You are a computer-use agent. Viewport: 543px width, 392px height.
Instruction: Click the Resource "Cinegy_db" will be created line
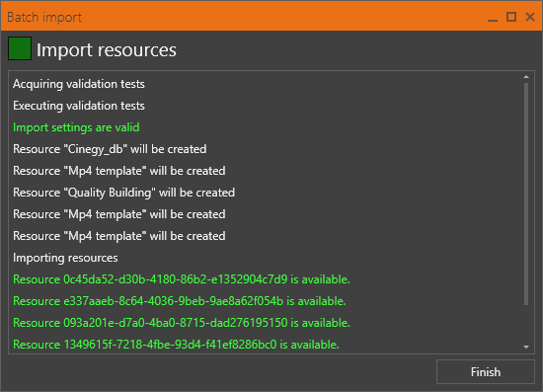[110, 149]
